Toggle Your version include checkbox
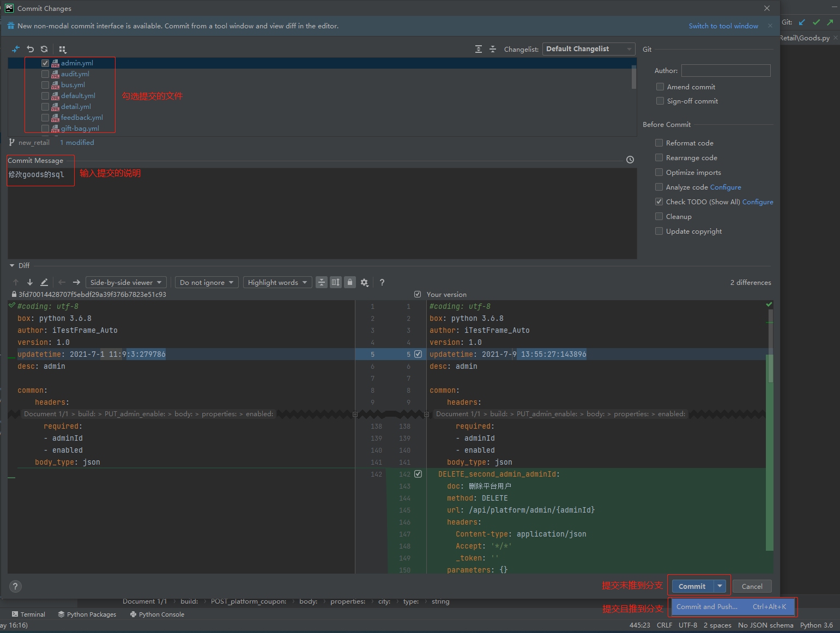 click(418, 294)
